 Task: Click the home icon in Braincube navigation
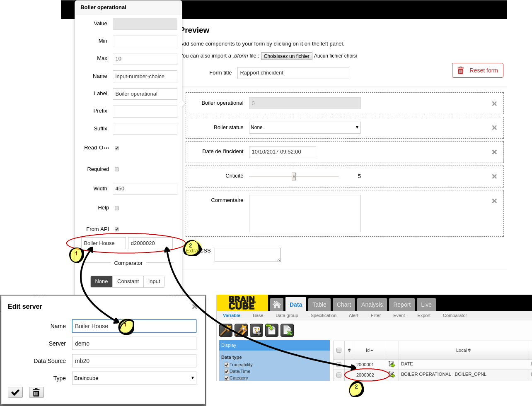(x=277, y=305)
